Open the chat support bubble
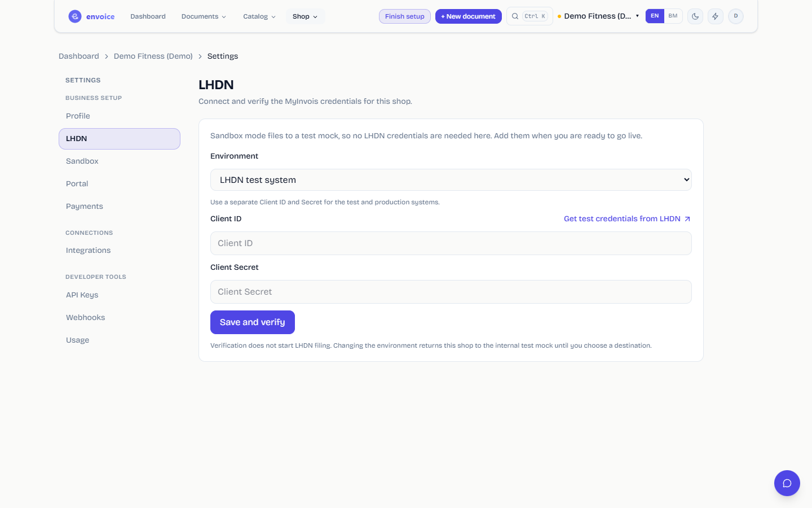The image size is (812, 508). (787, 483)
